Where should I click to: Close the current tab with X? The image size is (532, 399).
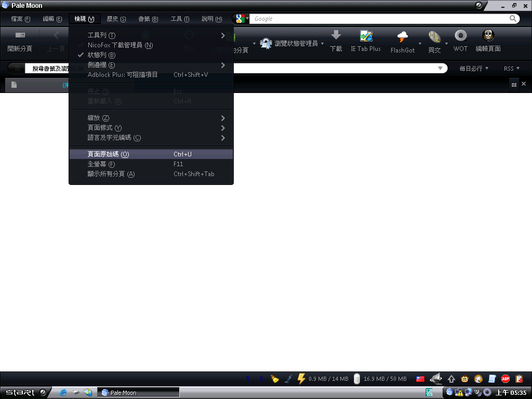[x=524, y=84]
